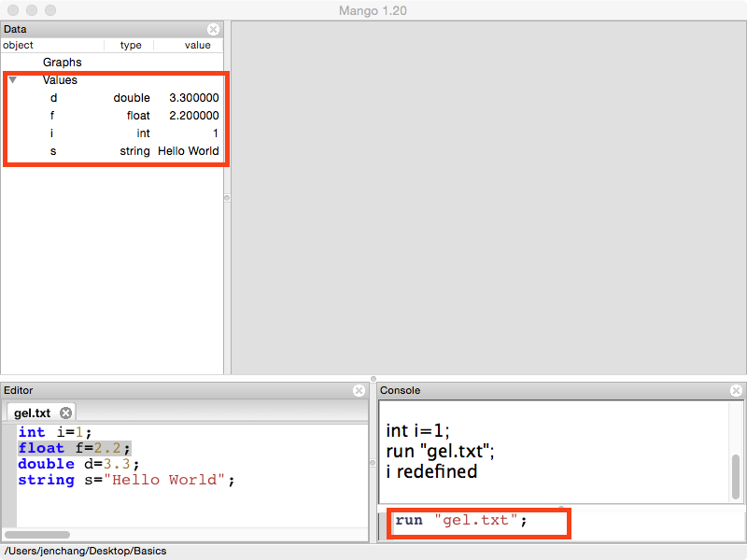This screenshot has height=560, width=747.
Task: Select the float variable f row
Action: [112, 116]
